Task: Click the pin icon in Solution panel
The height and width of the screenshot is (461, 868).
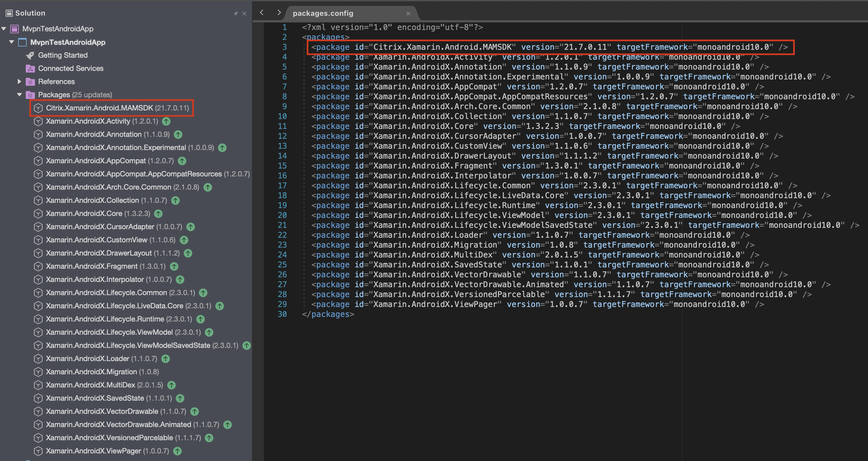Action: [x=235, y=14]
